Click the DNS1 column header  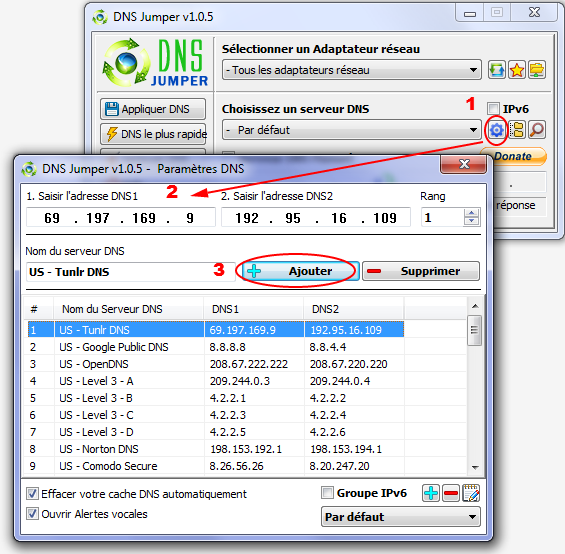pyautogui.click(x=254, y=309)
